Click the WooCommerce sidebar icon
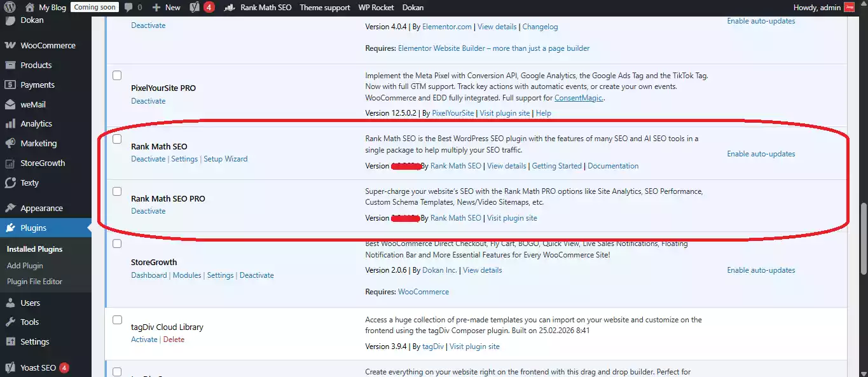The height and width of the screenshot is (377, 868). click(x=10, y=46)
